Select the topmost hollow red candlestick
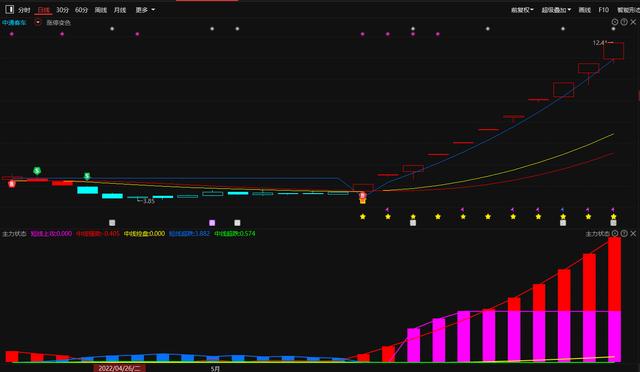The height and width of the screenshot is (372, 640). pos(613,51)
